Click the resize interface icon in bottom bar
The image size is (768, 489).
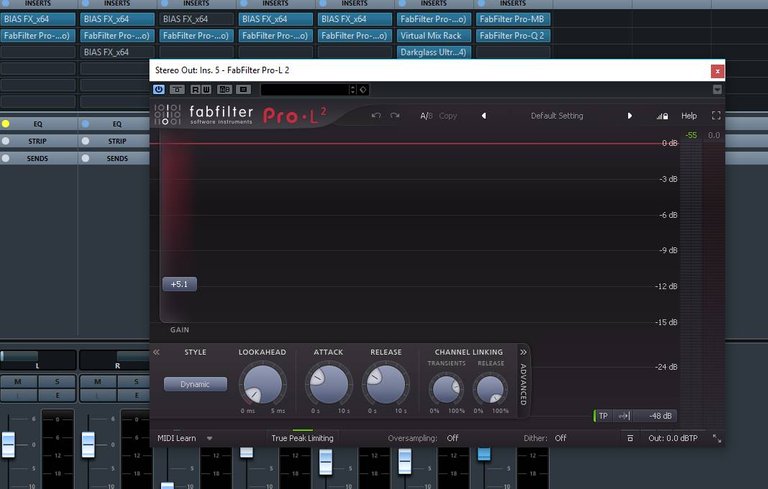(717, 439)
